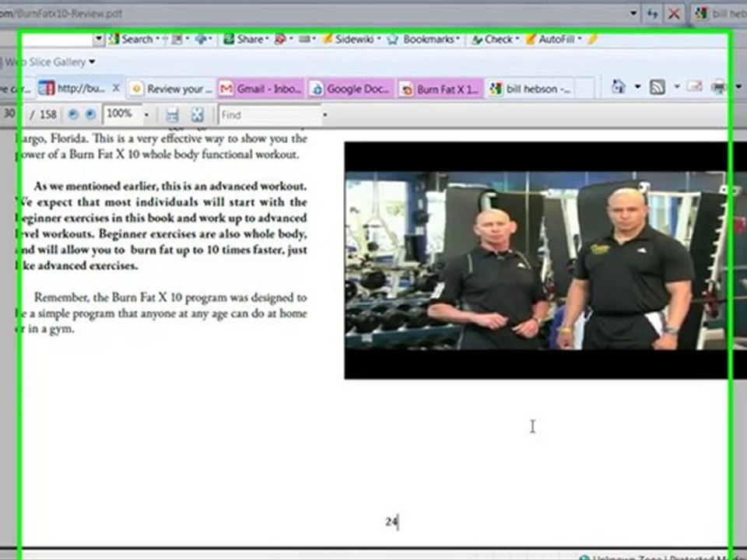
Task: Switch to the 'Review your...' tab
Action: (x=171, y=89)
